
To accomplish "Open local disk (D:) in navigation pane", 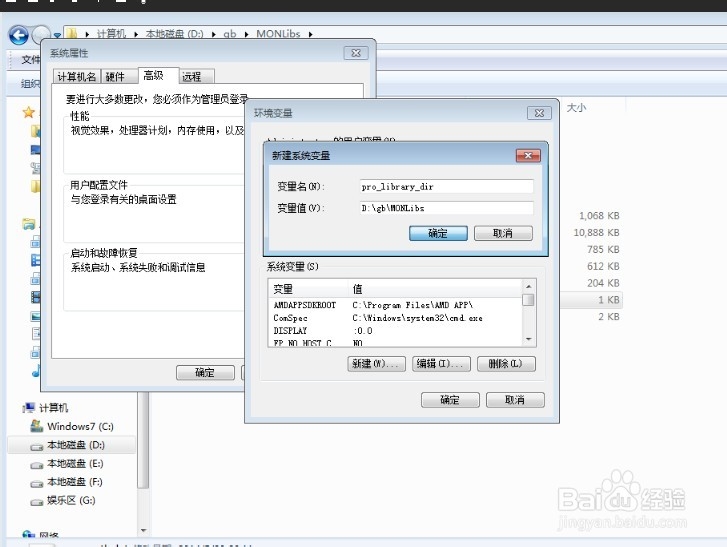I will [x=76, y=445].
